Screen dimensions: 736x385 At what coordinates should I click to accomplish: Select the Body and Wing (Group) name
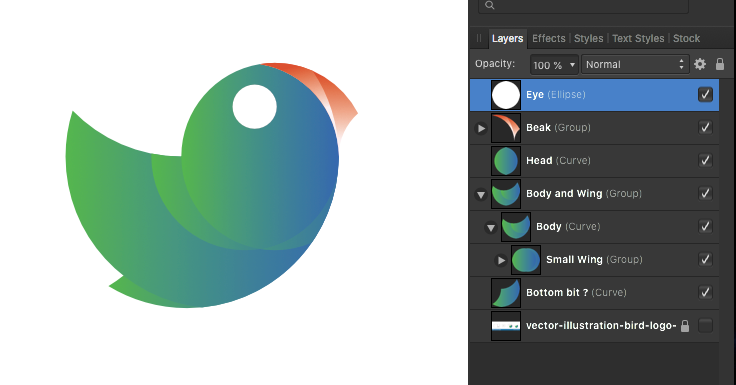coord(584,193)
